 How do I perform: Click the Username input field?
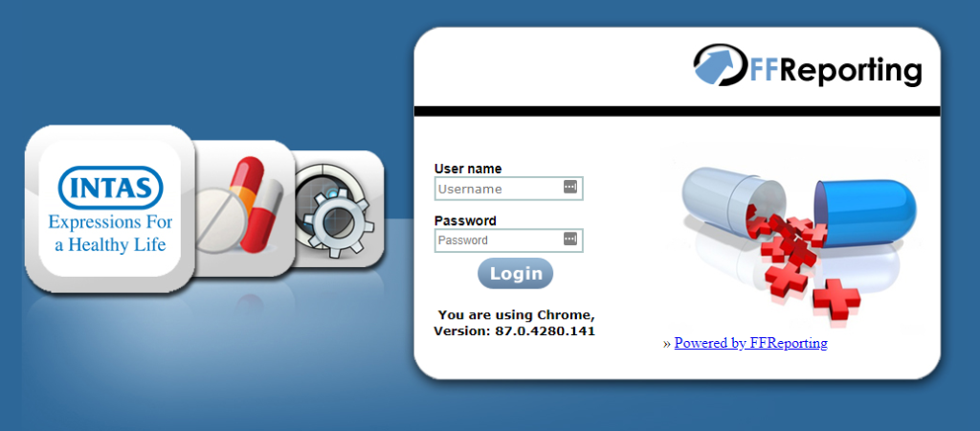[x=509, y=189]
